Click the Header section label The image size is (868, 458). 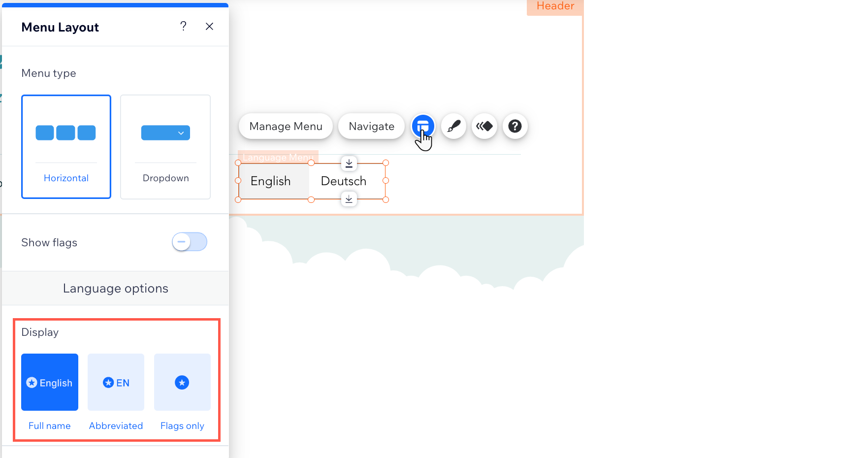click(x=555, y=6)
